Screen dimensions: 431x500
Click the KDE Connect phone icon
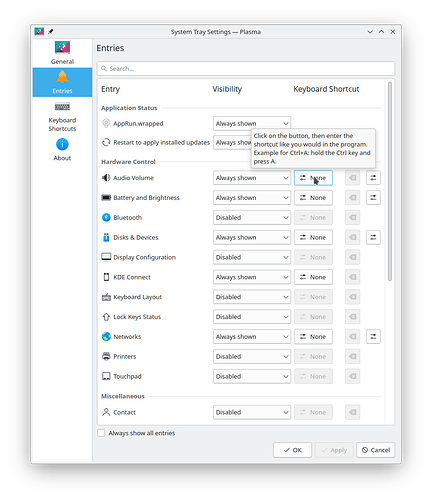(x=106, y=277)
